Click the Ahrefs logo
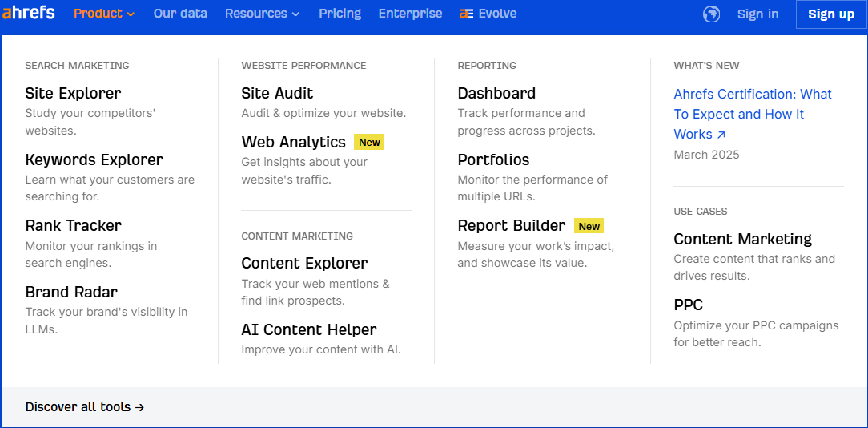Viewport: 868px width, 428px height. (x=29, y=13)
